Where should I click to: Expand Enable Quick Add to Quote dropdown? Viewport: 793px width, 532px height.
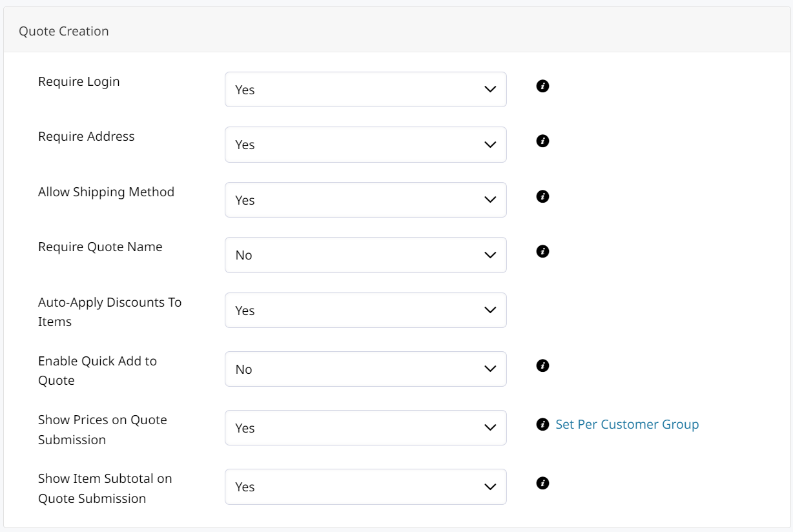point(366,369)
